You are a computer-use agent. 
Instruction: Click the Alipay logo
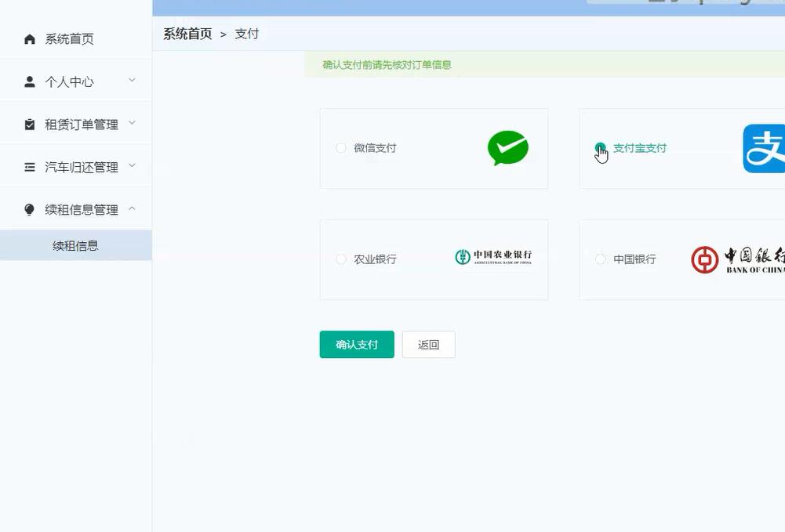(764, 149)
